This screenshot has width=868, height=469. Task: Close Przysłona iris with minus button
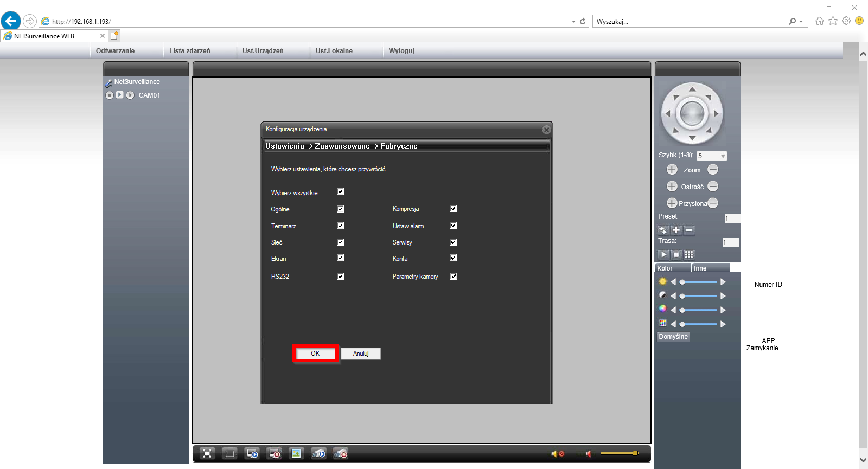pos(713,203)
